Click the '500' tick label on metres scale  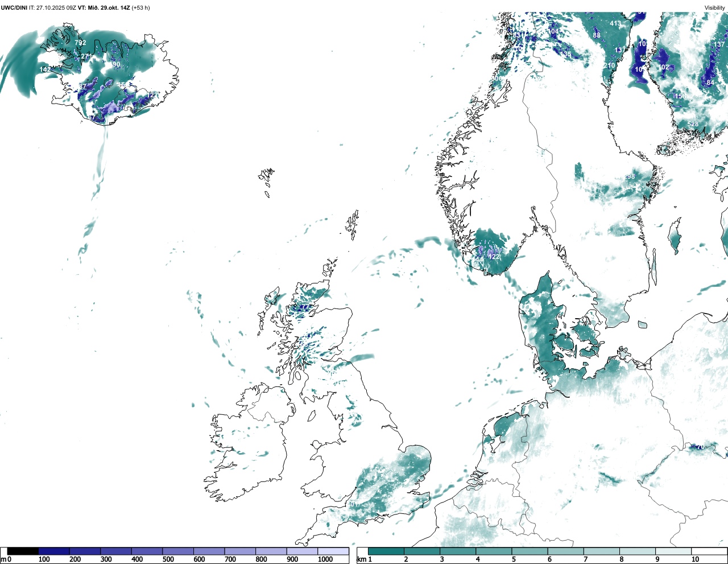pos(168,559)
